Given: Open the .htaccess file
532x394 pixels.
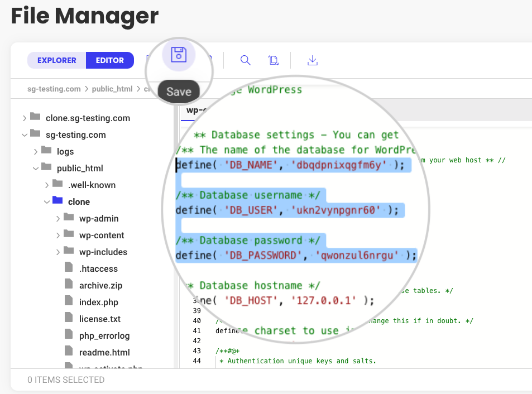Looking at the screenshot, I should click(x=98, y=269).
